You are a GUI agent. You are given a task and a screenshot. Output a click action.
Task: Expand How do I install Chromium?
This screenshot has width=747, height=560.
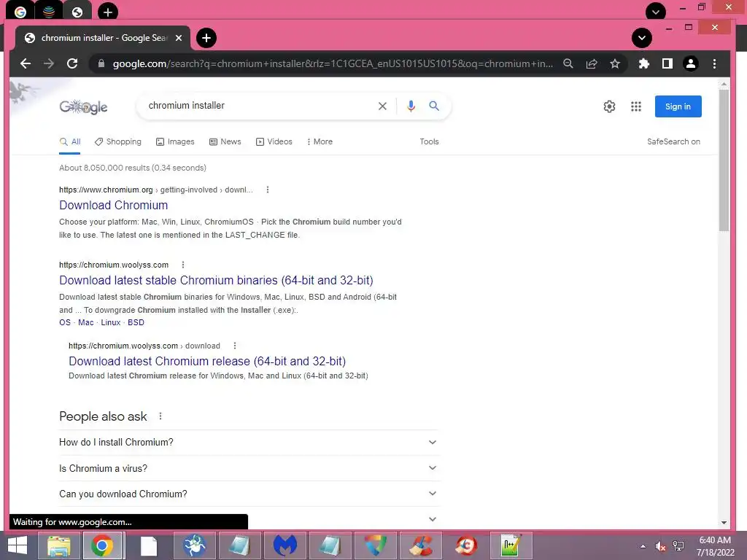(249, 443)
